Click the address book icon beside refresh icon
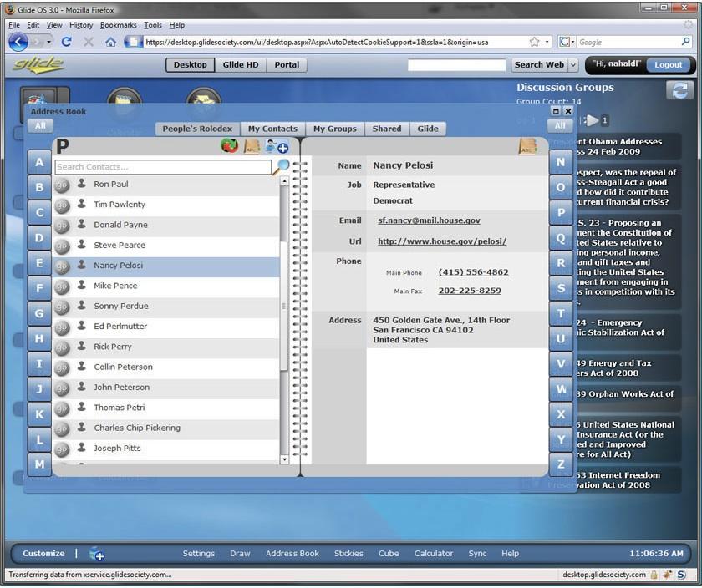Image resolution: width=702 pixels, height=588 pixels. pyautogui.click(x=252, y=146)
